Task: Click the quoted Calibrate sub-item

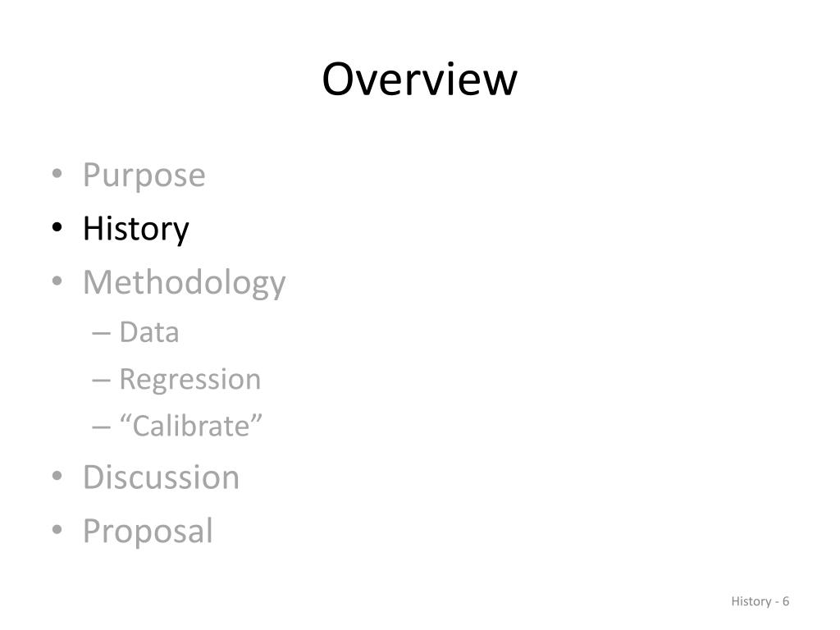Action: coord(190,426)
